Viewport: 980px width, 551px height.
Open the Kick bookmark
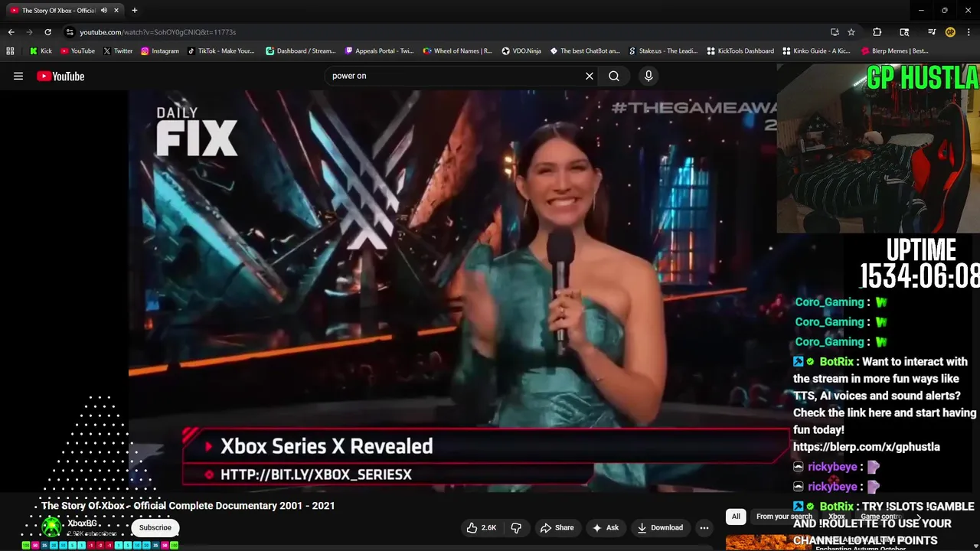tap(41, 51)
